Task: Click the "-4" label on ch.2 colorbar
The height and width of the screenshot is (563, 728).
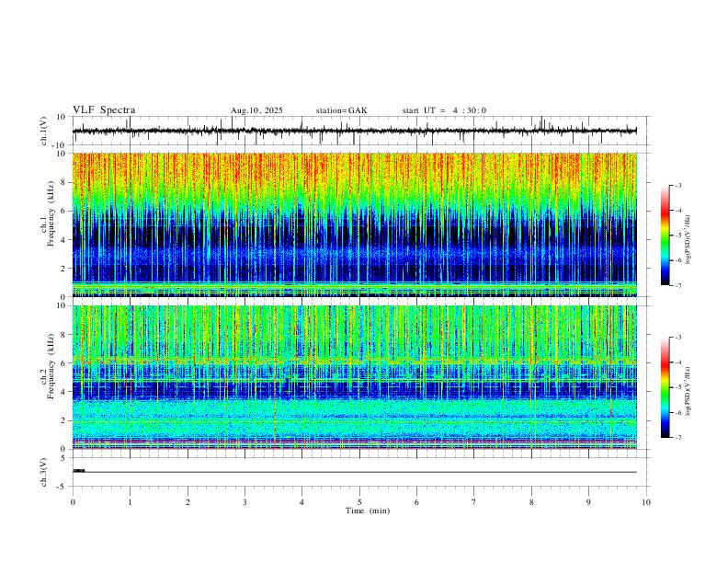Action: [678, 362]
